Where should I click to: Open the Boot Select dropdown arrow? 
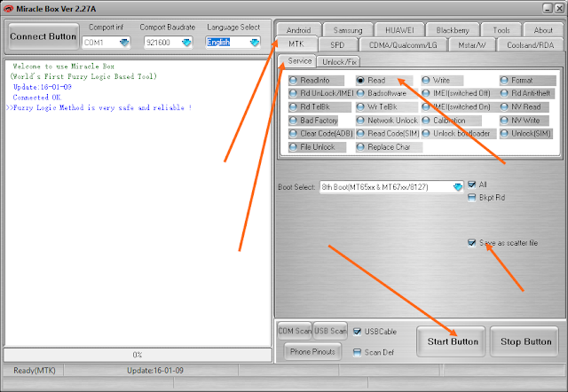[x=458, y=187]
